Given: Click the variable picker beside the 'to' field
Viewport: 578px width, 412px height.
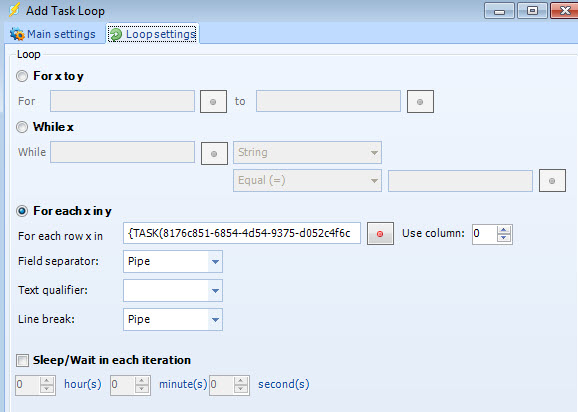Looking at the screenshot, I should click(x=420, y=102).
